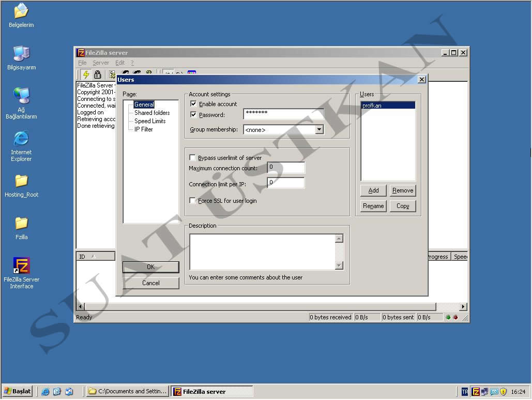Click the Cancel button

tap(150, 283)
